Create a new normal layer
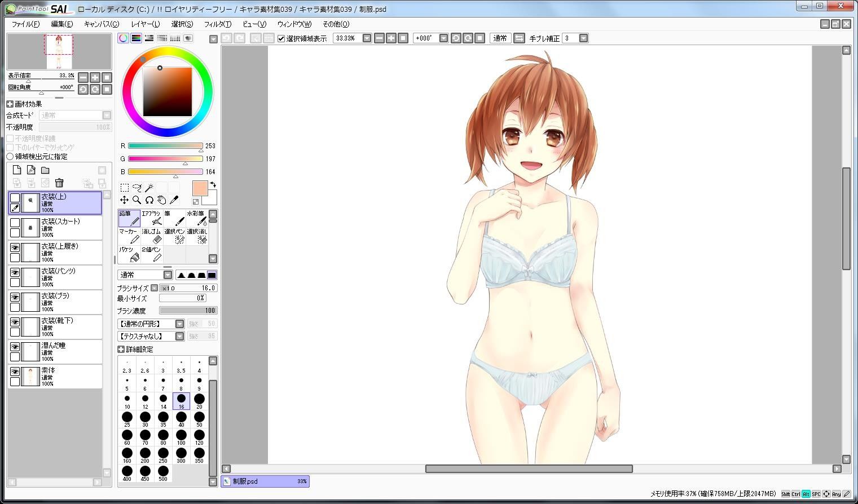Viewport: 858px width, 504px height. tap(17, 170)
